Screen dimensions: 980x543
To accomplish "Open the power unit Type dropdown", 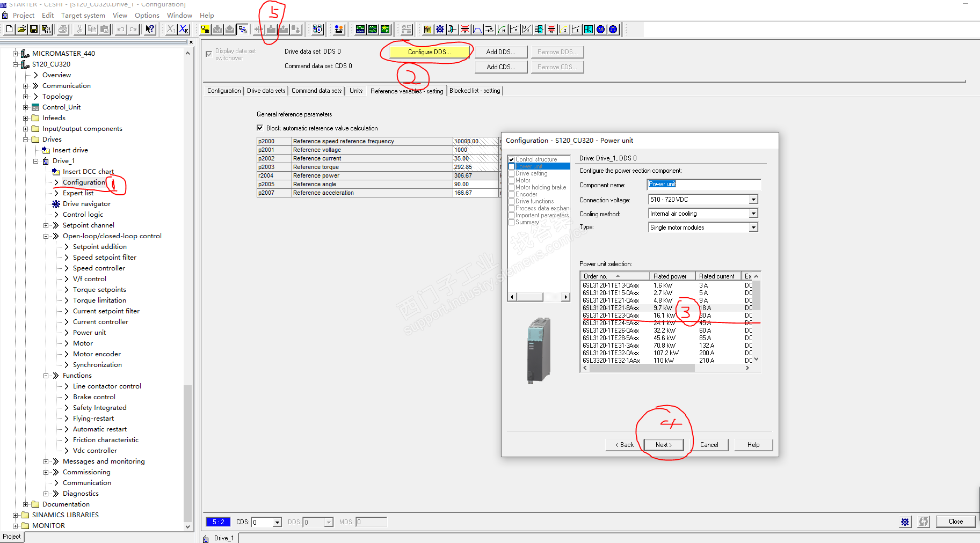I will [753, 228].
